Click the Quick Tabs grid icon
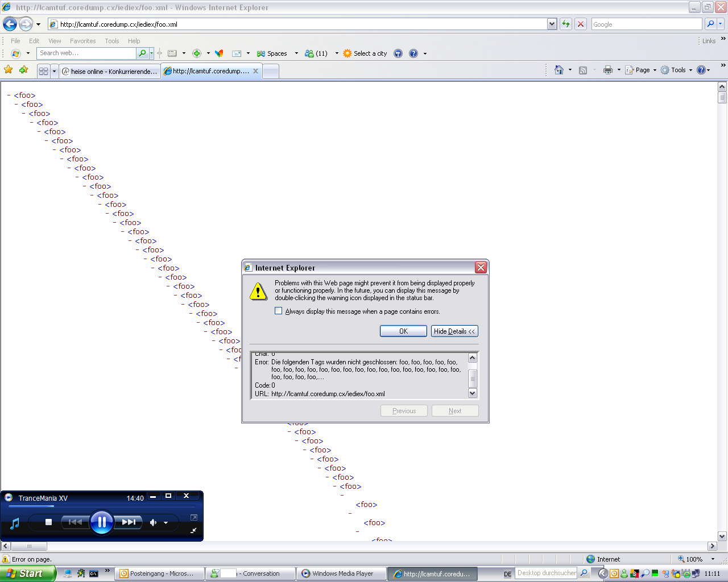Viewport: 728px width, 582px height. pos(43,71)
